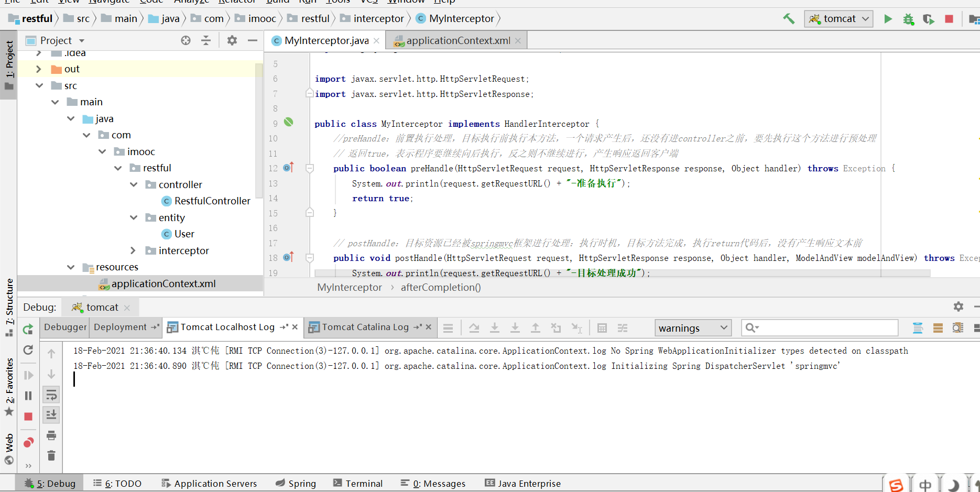The height and width of the screenshot is (492, 980).
Task: Open 6: TODO tool window
Action: [117, 483]
